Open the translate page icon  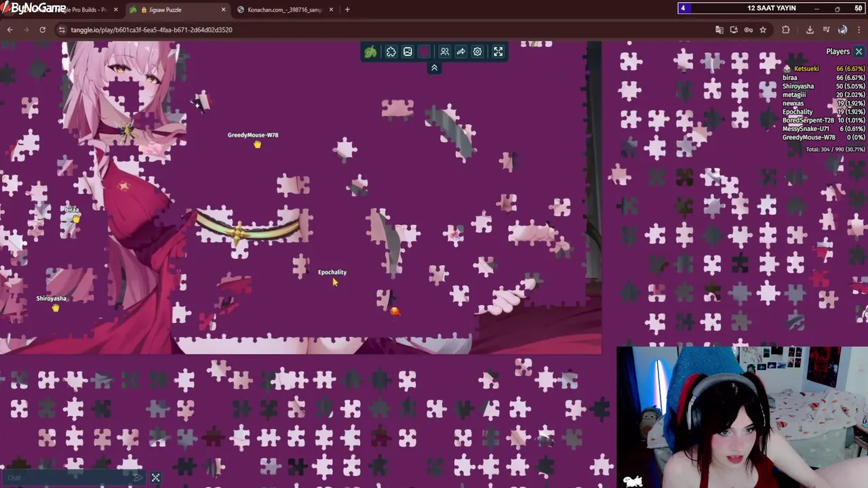[719, 30]
